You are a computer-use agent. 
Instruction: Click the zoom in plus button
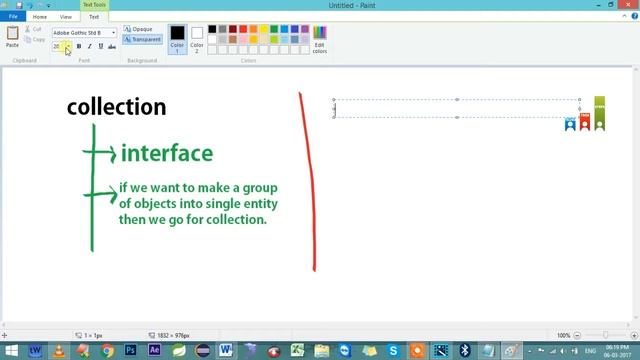coord(634,336)
